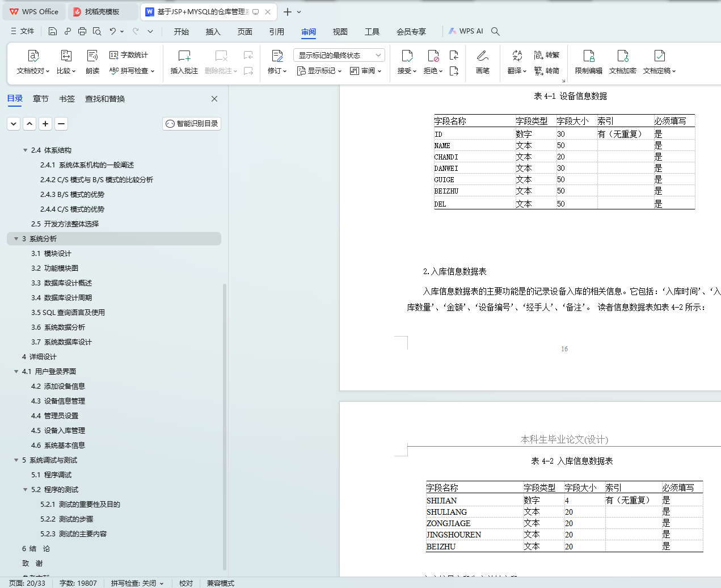The image size is (721, 588).
Task: Jump to 6 结 论 in outline
Action: [36, 549]
